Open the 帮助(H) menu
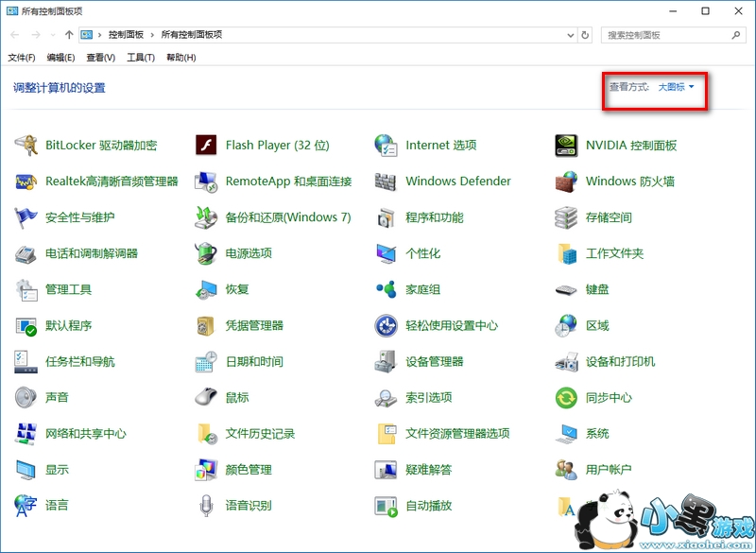 coord(181,58)
